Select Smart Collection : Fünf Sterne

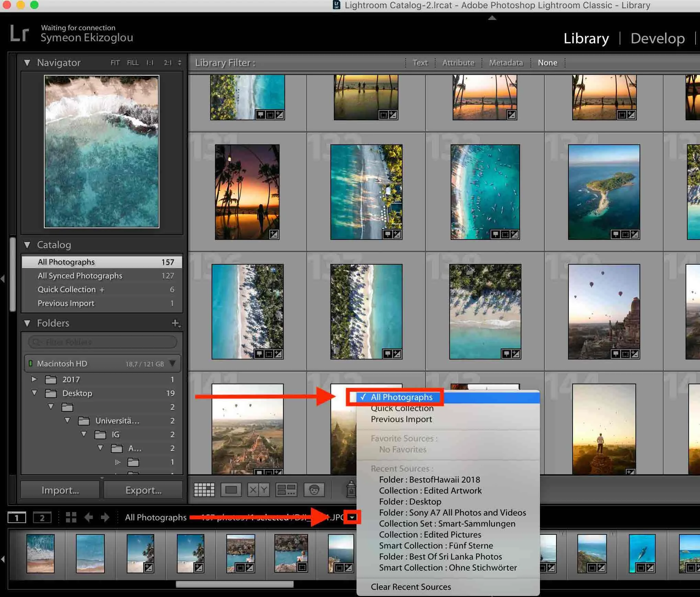[448, 546]
